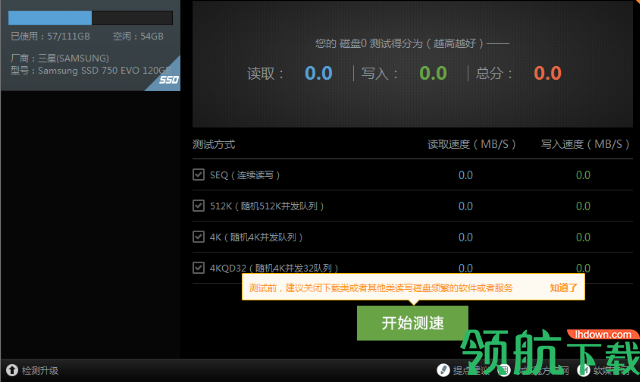Start the speed test with 开始测速
The width and height of the screenshot is (640, 382).
click(412, 323)
